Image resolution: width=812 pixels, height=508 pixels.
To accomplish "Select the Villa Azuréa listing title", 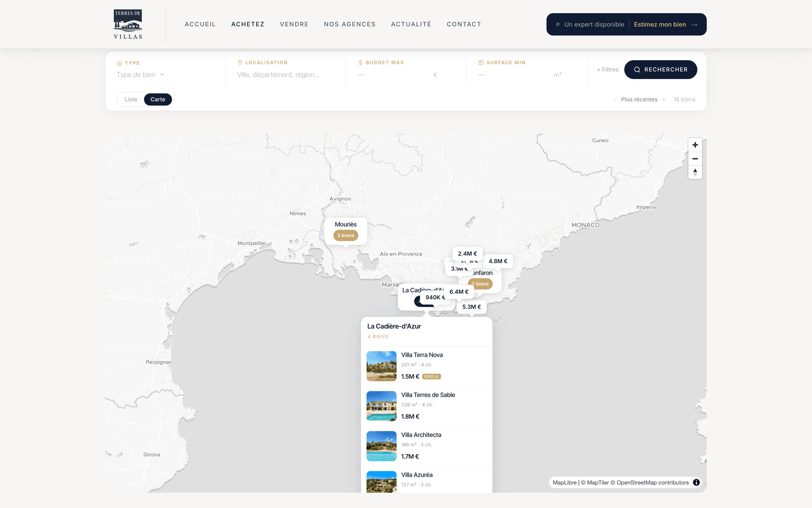I will tap(417, 475).
